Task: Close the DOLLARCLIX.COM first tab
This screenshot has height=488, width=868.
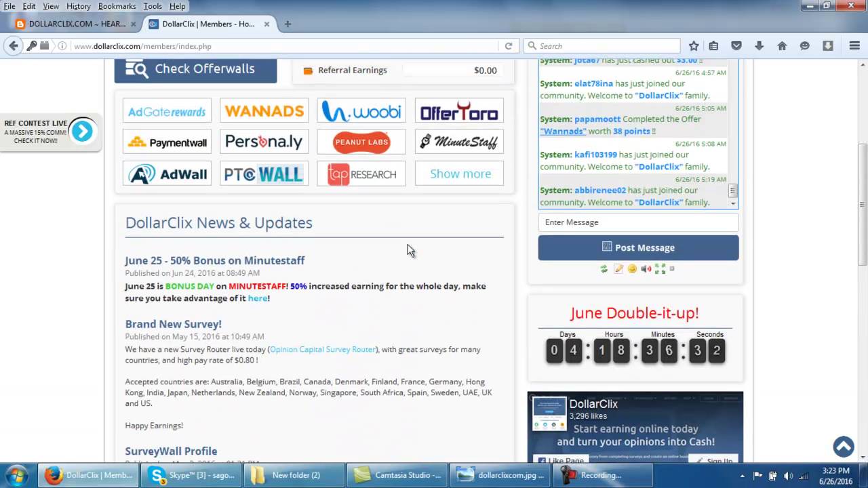Action: click(x=133, y=24)
